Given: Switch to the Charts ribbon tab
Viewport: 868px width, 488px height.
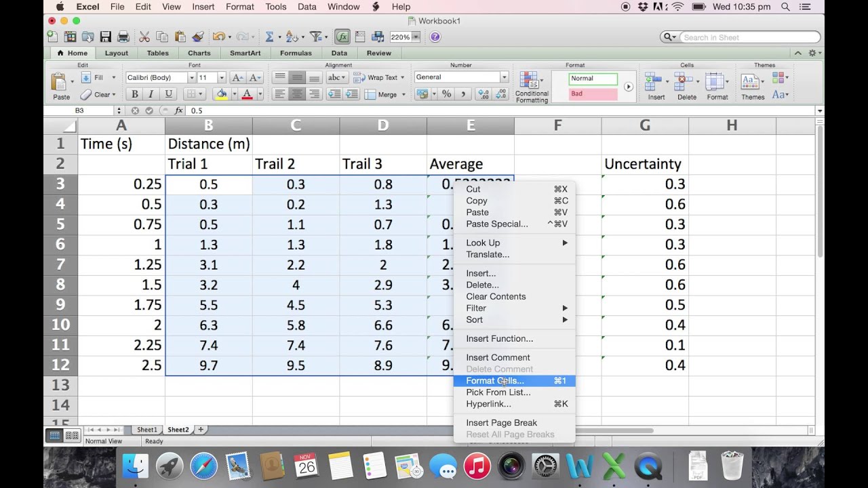Looking at the screenshot, I should (x=199, y=53).
